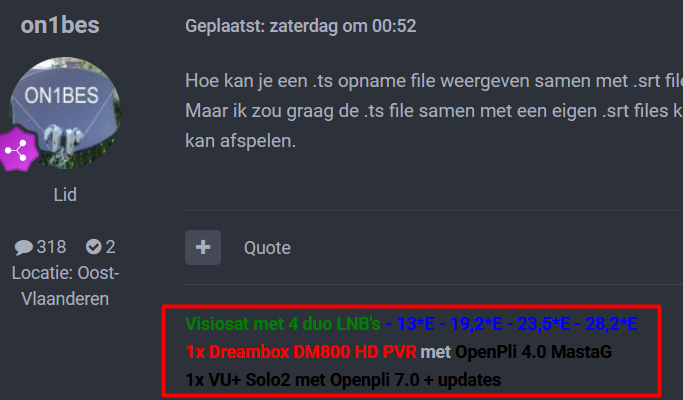683x400 pixels.
Task: Open the on1bes username profile link
Action: point(60,25)
